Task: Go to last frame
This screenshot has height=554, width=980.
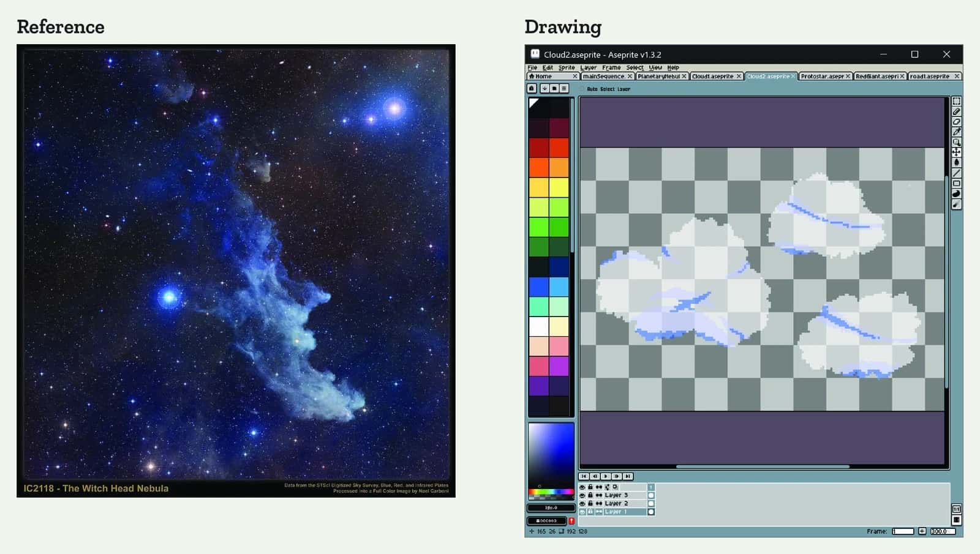Action: pos(628,476)
